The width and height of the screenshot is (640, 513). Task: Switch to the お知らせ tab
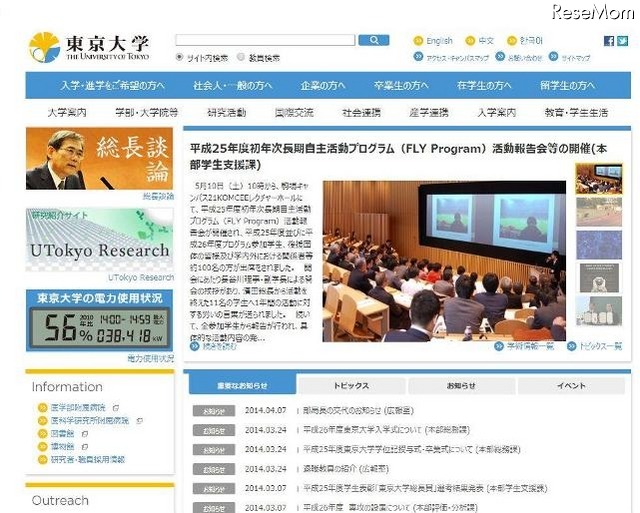click(x=461, y=386)
